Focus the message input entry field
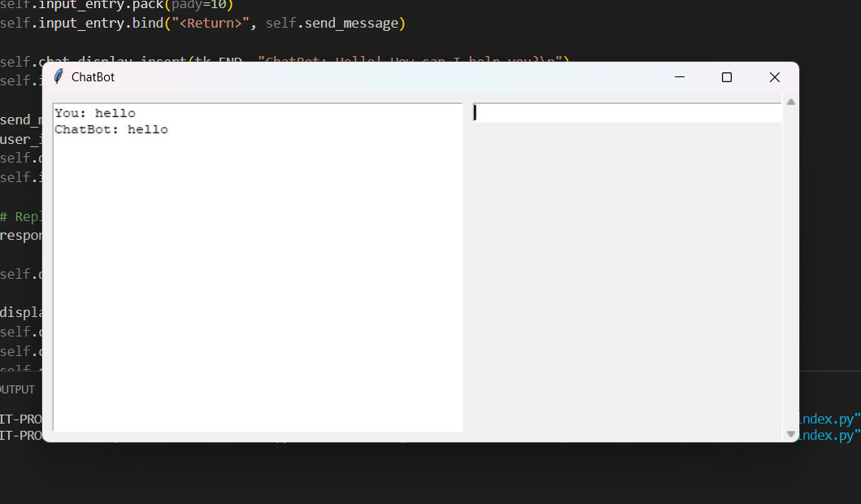The width and height of the screenshot is (861, 504). pos(626,113)
